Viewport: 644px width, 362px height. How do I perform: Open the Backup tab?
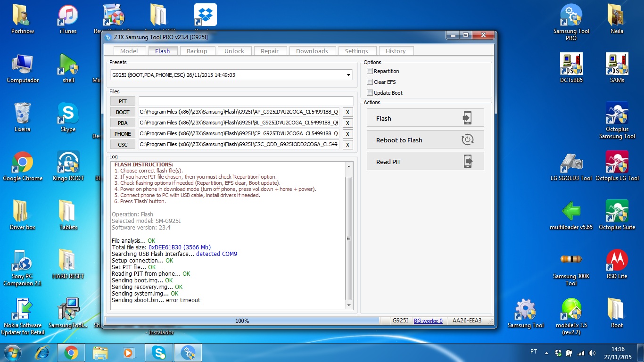[x=197, y=51]
